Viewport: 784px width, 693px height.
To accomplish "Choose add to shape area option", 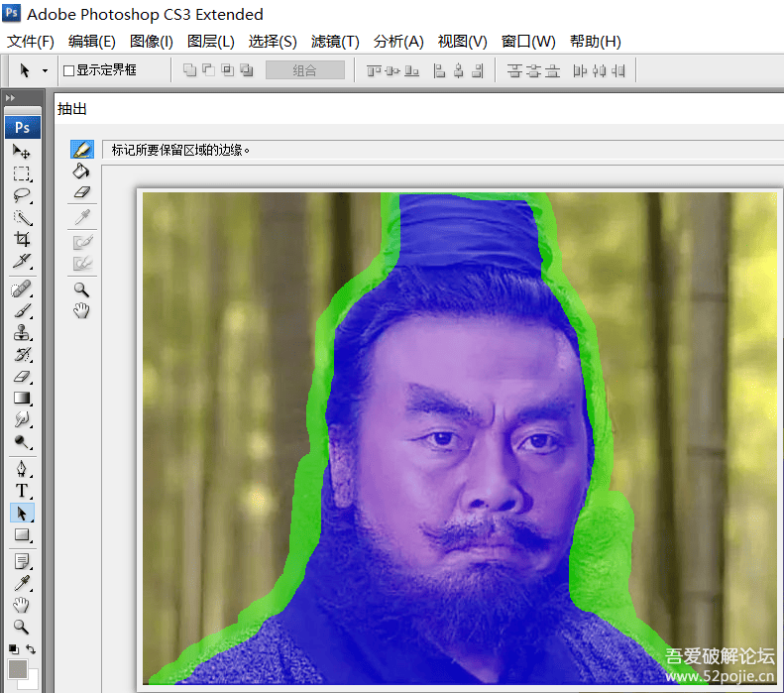I will (x=189, y=70).
